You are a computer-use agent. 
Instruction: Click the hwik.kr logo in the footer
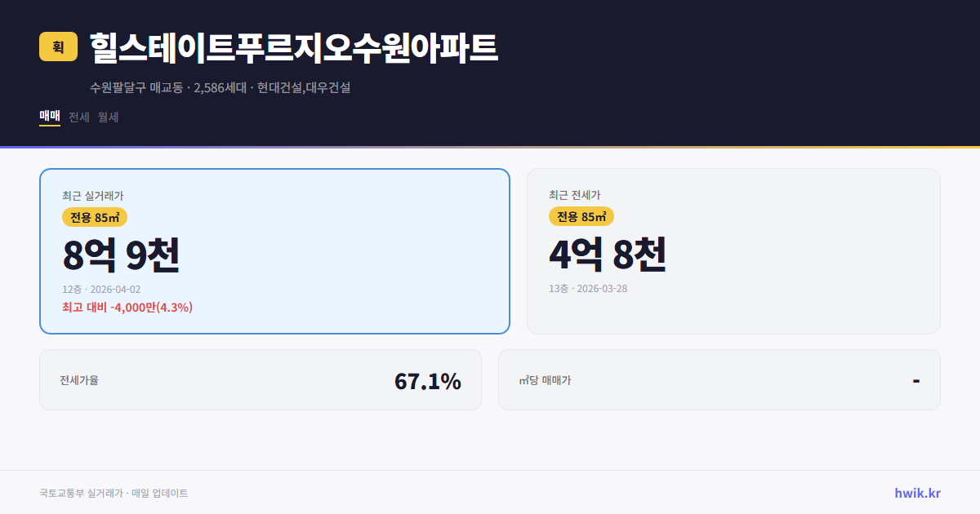tap(917, 493)
